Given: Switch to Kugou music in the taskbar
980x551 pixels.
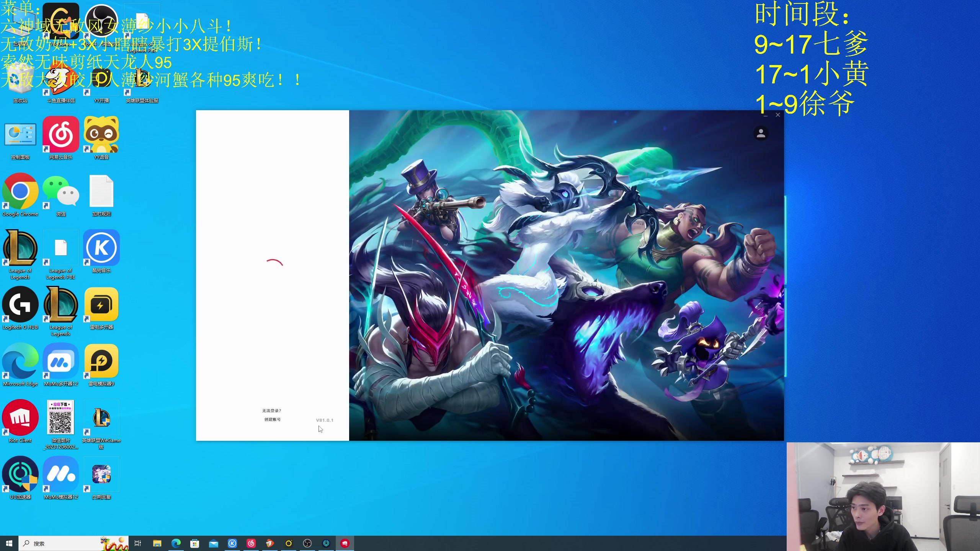Looking at the screenshot, I should pos(232,543).
